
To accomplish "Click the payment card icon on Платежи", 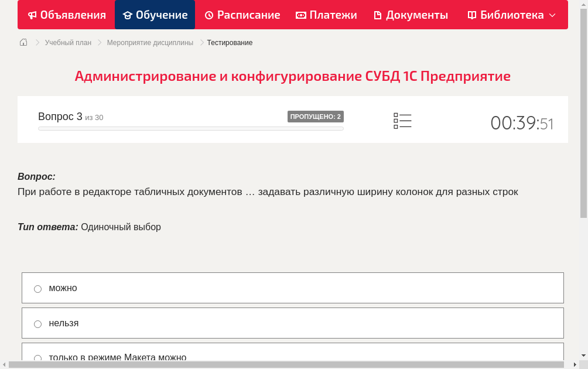I will tap(300, 15).
